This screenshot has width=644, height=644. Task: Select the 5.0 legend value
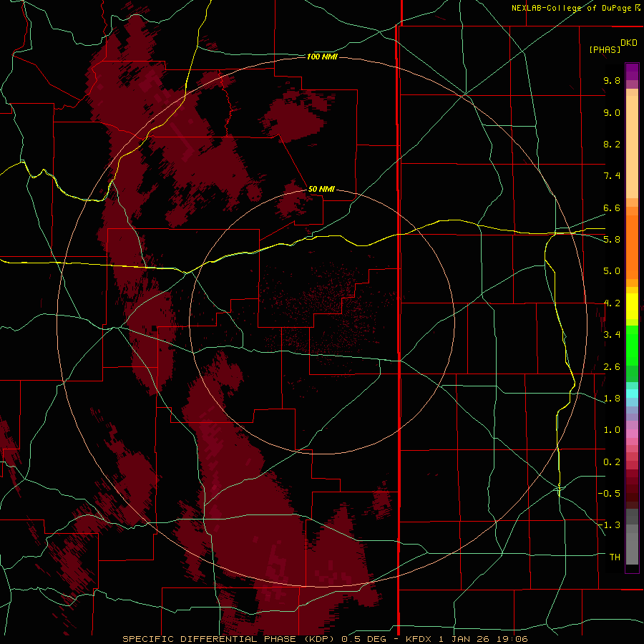612,271
